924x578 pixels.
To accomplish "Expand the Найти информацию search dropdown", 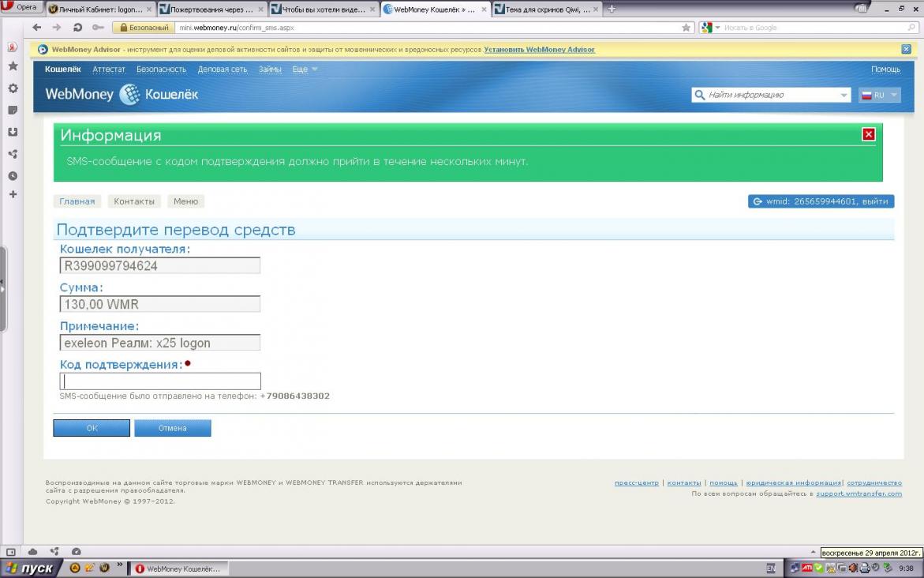I will pos(844,95).
